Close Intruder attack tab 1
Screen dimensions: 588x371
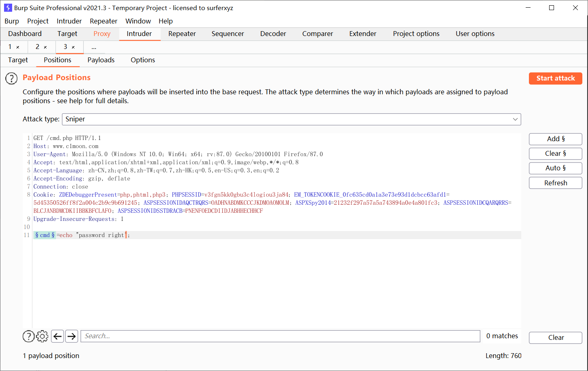click(18, 47)
